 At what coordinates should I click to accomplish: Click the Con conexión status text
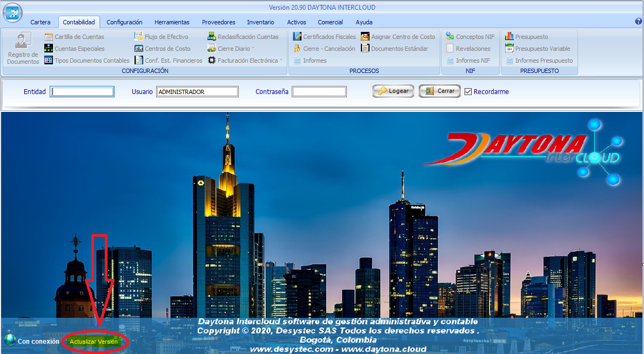pos(38,341)
